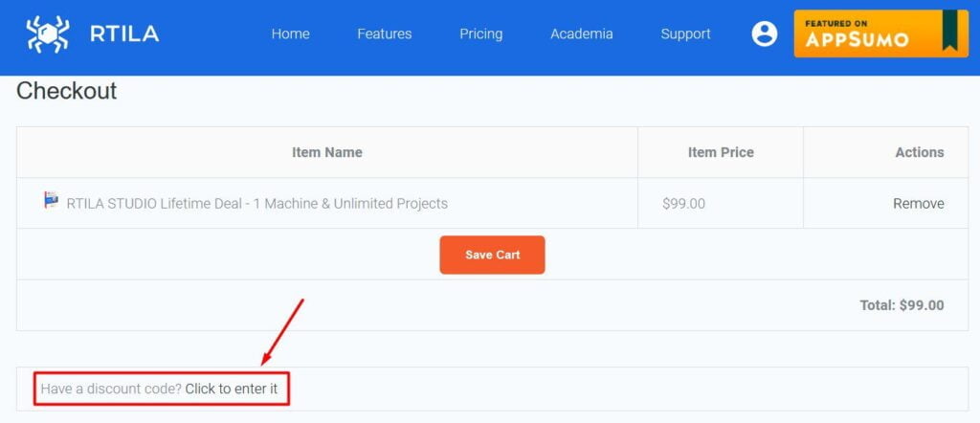Select the RTILA STUDIO Lifetime Deal item name
Viewport: 980px width, 423px height.
[x=256, y=204]
